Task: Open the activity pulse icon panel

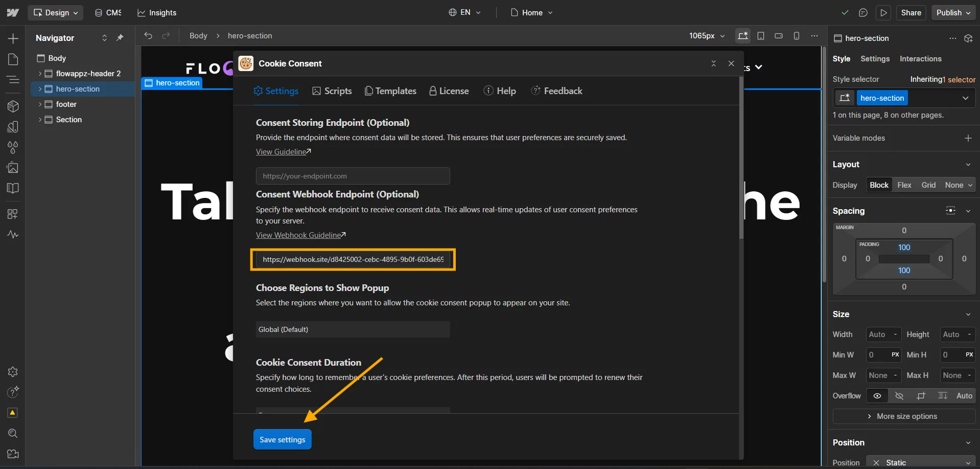Action: point(13,235)
